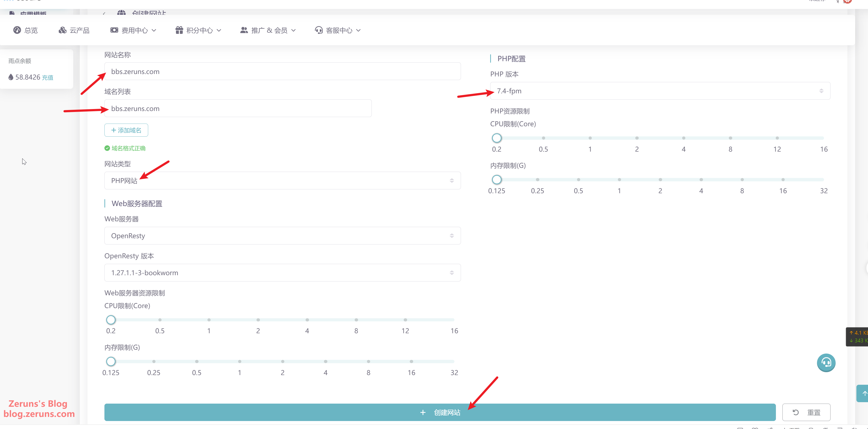
Task: Open the 客服中心 support menu
Action: [x=338, y=30]
